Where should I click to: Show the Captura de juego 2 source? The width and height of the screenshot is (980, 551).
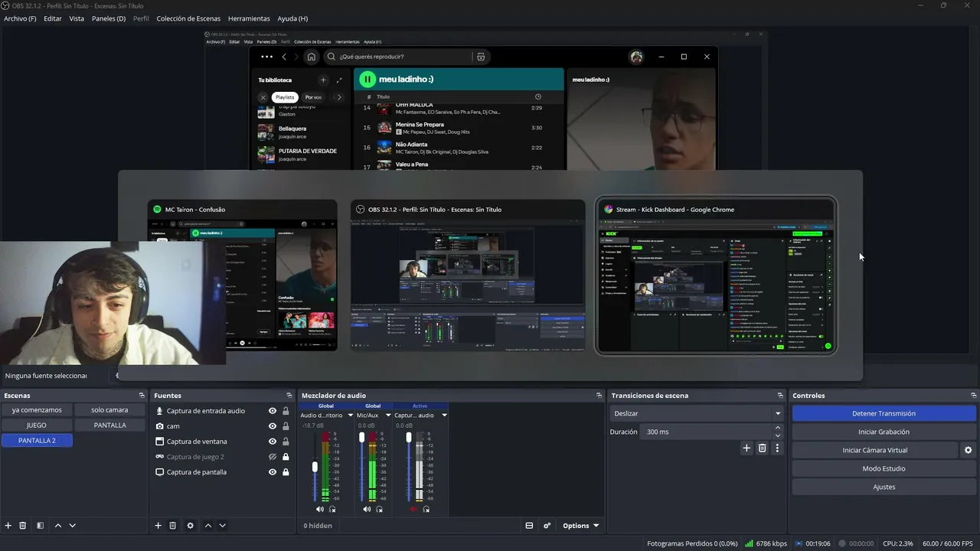(273, 457)
